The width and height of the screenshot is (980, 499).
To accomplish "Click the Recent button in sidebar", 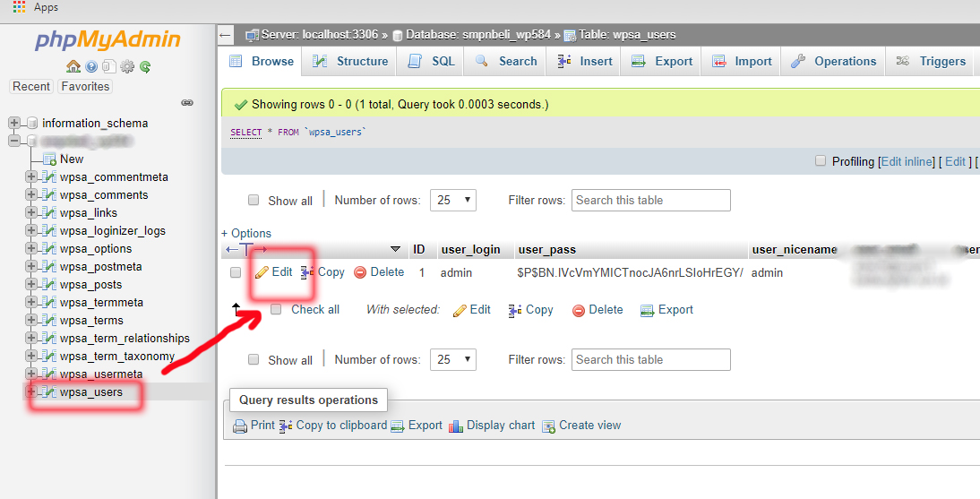I will [x=31, y=87].
